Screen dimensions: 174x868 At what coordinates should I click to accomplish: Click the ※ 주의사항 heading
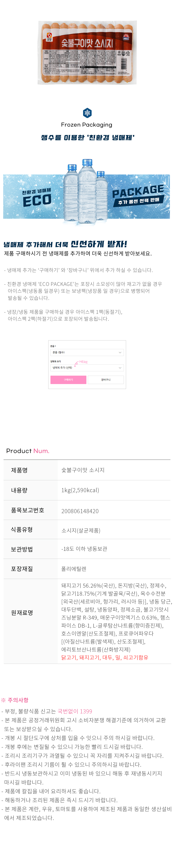15,700
